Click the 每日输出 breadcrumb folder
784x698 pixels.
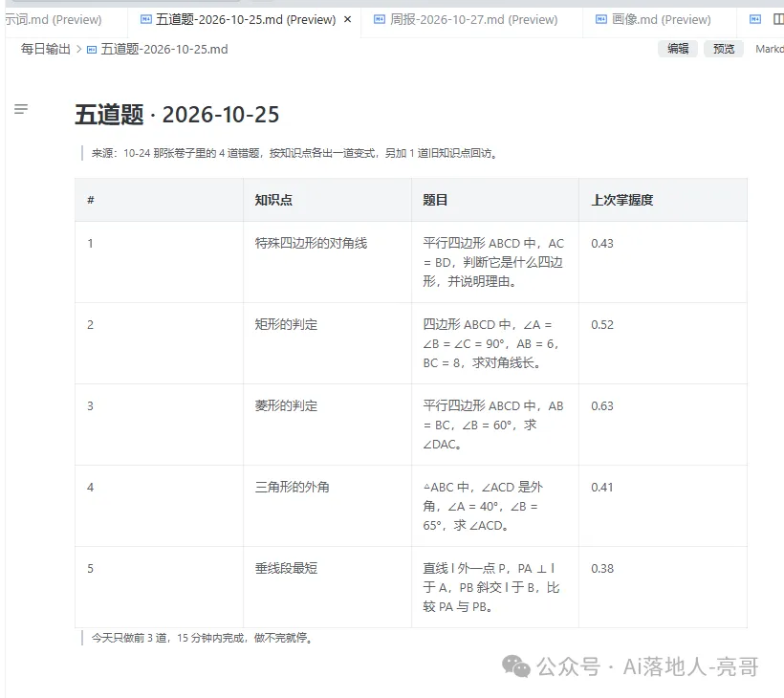pos(46,49)
